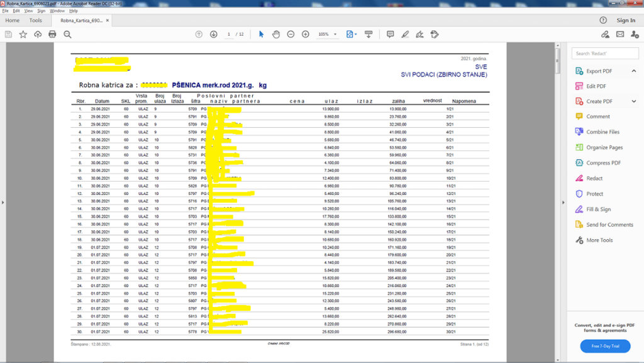Click the 'SVI PODACI (ZBIRNO STANJE)' text

(444, 75)
